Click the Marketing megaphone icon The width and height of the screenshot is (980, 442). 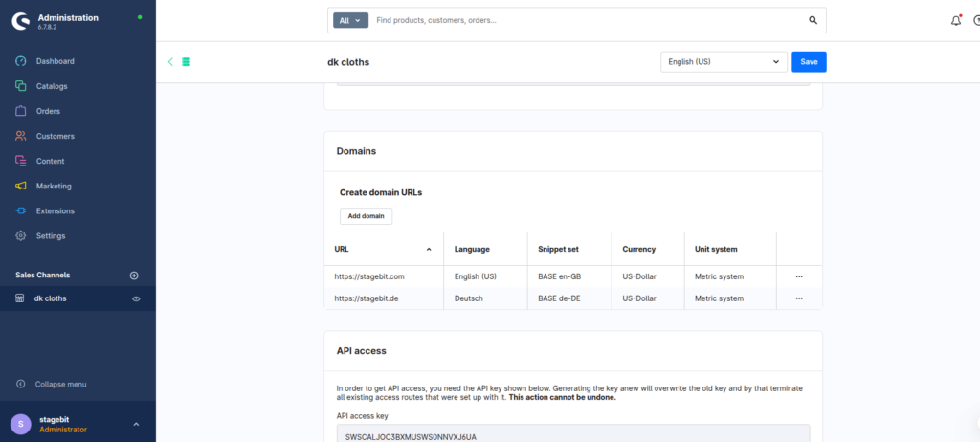tap(21, 187)
